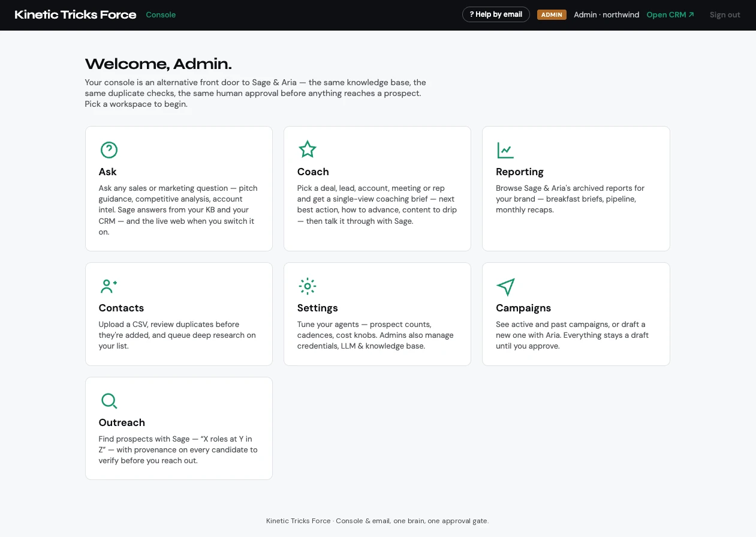Image resolution: width=756 pixels, height=537 pixels.
Task: Click the Coach star icon
Action: click(x=307, y=149)
